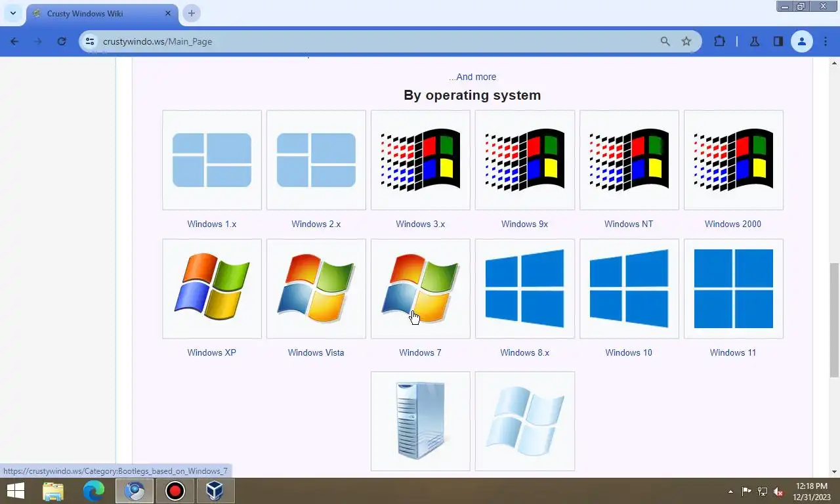The width and height of the screenshot is (840, 504).
Task: Open the taskbar clock and date
Action: click(x=812, y=492)
